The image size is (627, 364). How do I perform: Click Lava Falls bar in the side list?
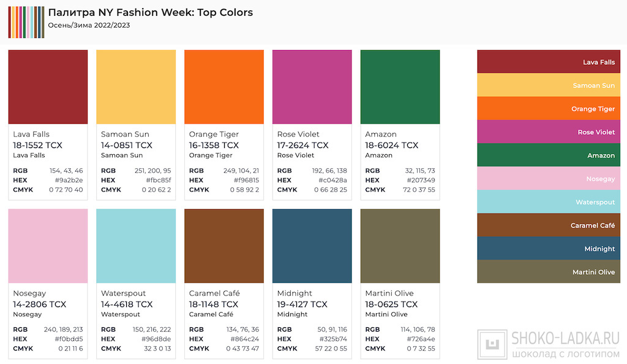(548, 62)
